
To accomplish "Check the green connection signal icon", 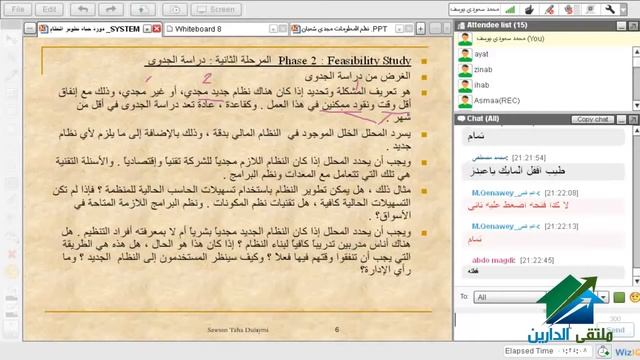I will tap(509, 9).
